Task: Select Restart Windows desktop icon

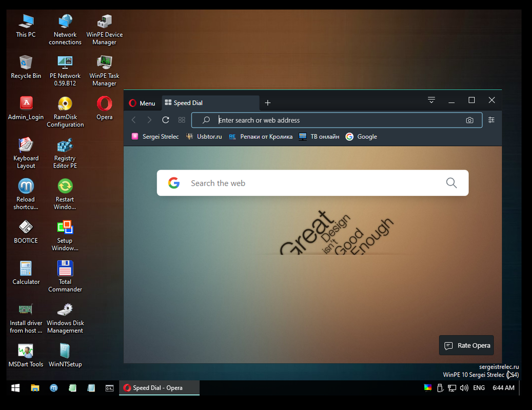Action: (x=65, y=194)
